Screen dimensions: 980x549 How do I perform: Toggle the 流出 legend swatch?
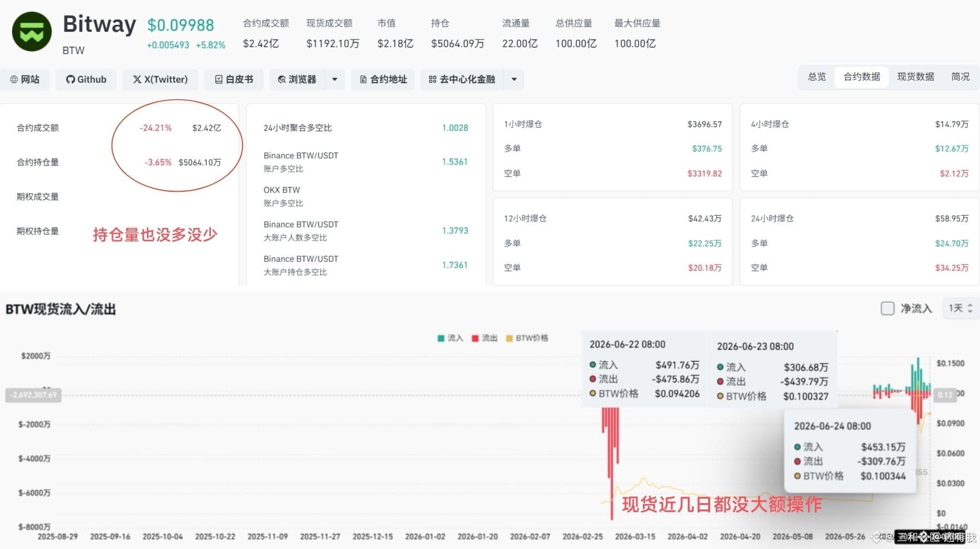[x=475, y=338]
